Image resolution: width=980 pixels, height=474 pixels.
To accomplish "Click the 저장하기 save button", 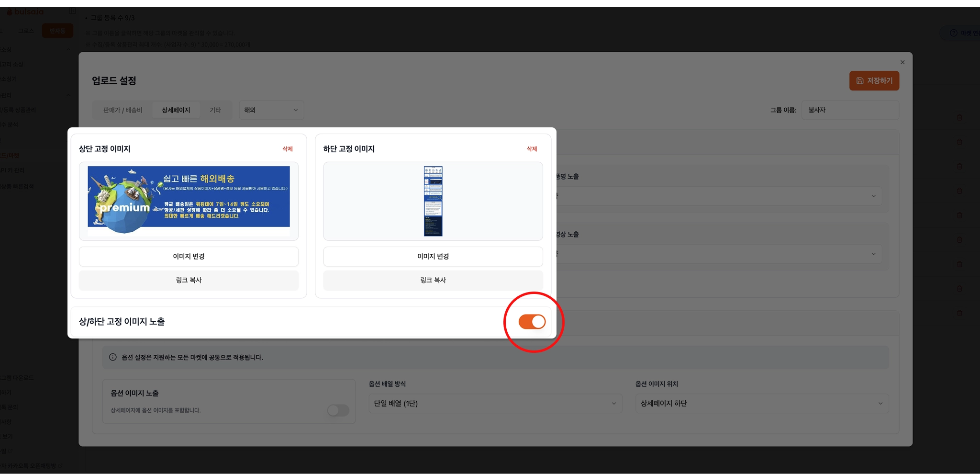I will click(874, 81).
